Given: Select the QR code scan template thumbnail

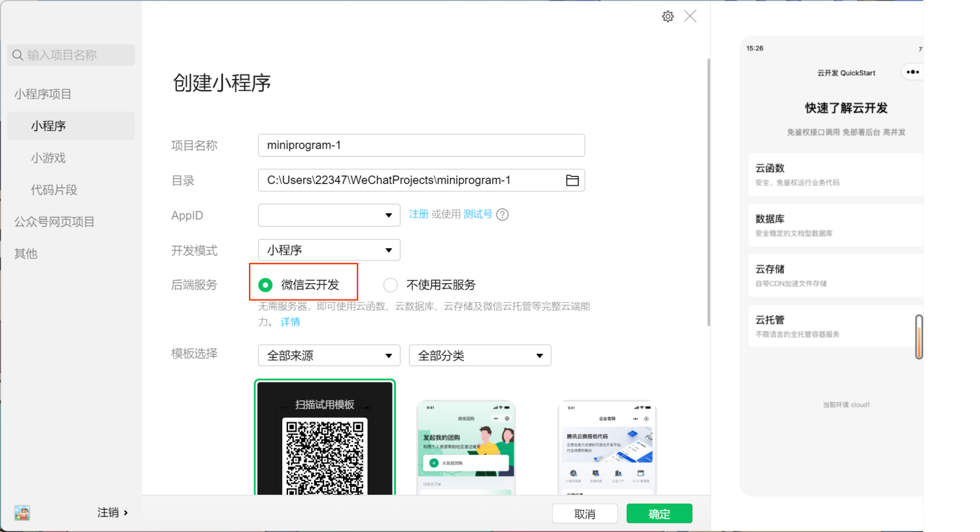Looking at the screenshot, I should [325, 437].
